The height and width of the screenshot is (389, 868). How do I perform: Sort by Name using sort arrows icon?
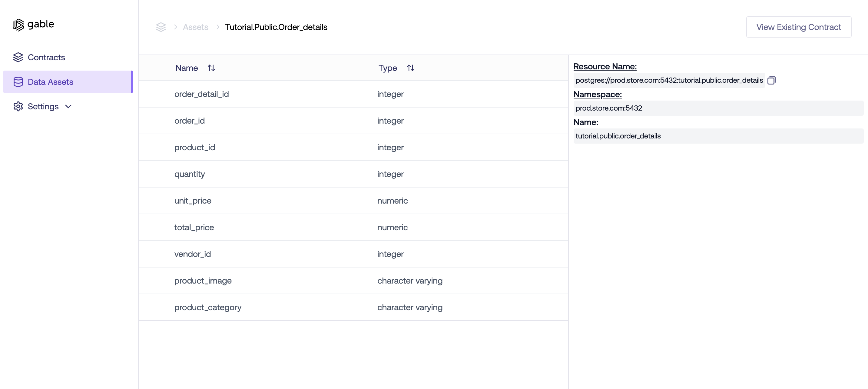211,68
